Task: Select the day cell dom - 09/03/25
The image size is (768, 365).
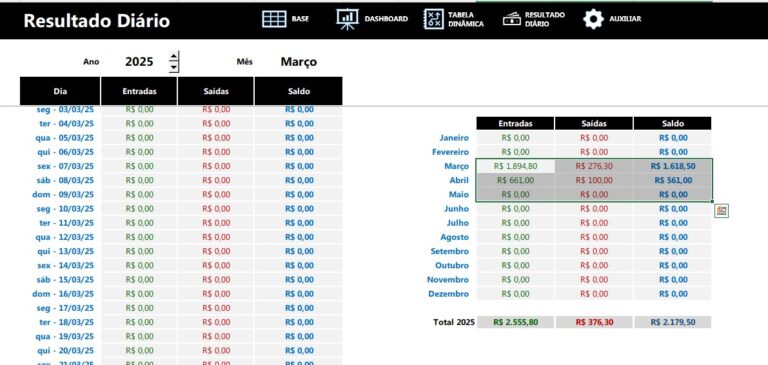Action: pyautogui.click(x=63, y=195)
